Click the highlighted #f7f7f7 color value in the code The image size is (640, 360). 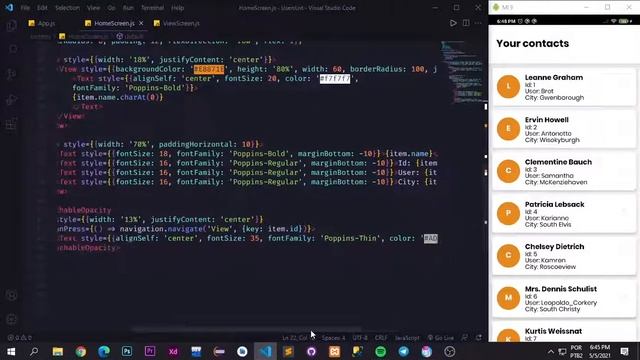(x=335, y=78)
